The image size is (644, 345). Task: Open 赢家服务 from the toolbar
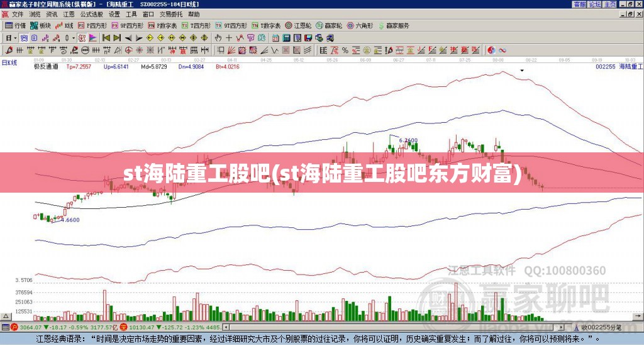click(x=394, y=25)
